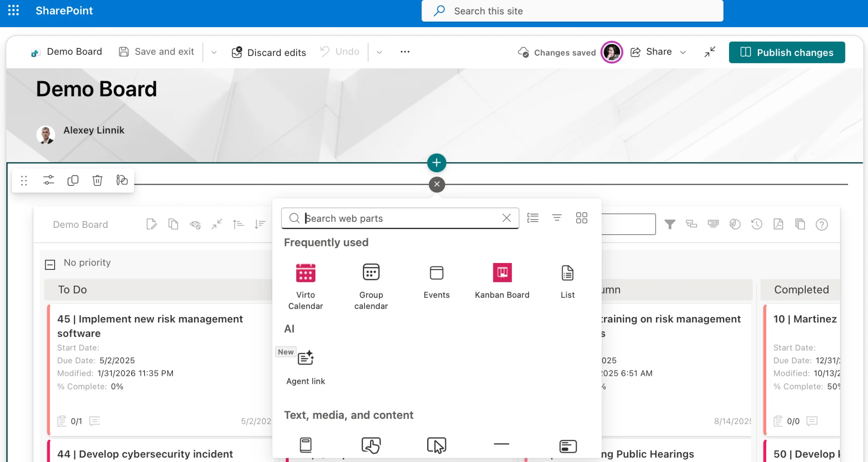Delete the web part with trash icon
The height and width of the screenshot is (462, 868).
point(97,180)
